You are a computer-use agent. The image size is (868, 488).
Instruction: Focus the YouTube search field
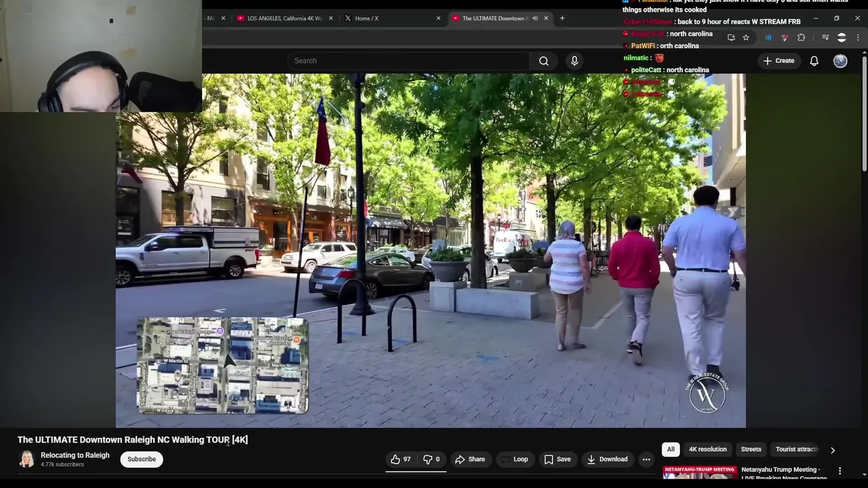(x=408, y=61)
